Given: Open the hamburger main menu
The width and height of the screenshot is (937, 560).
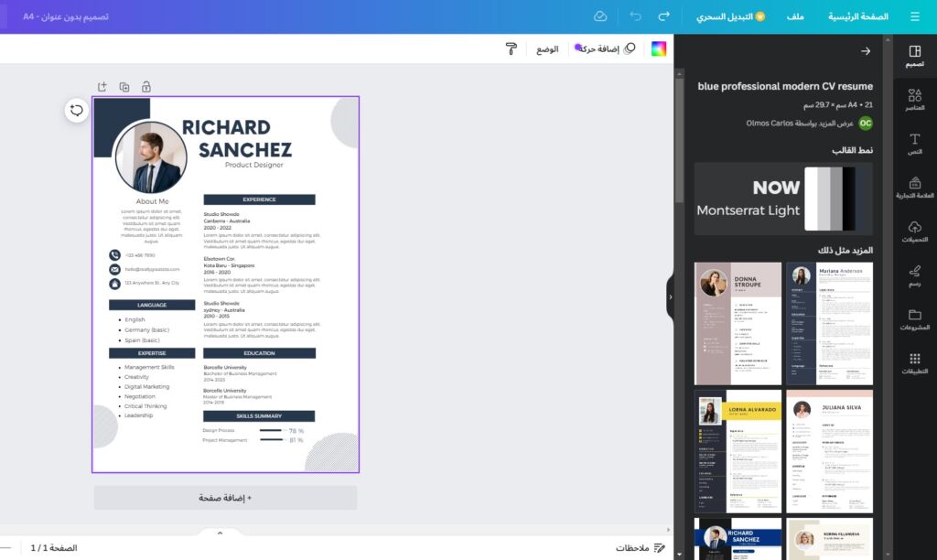Looking at the screenshot, I should [914, 16].
